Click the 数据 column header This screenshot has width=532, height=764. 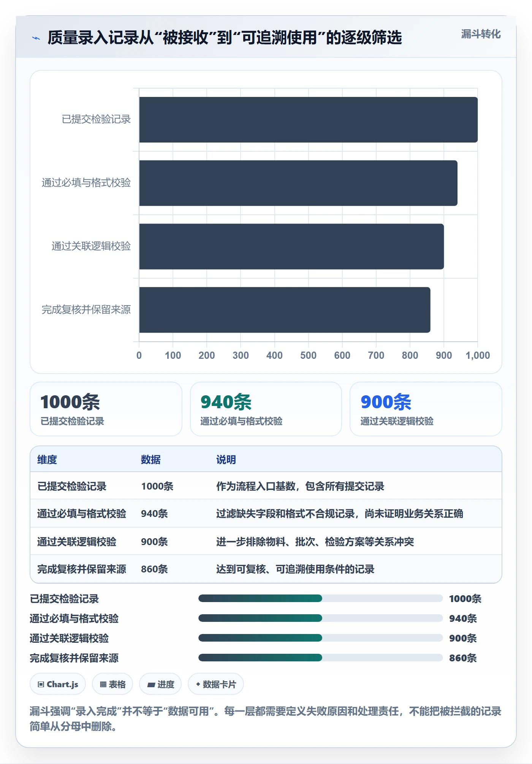[151, 460]
